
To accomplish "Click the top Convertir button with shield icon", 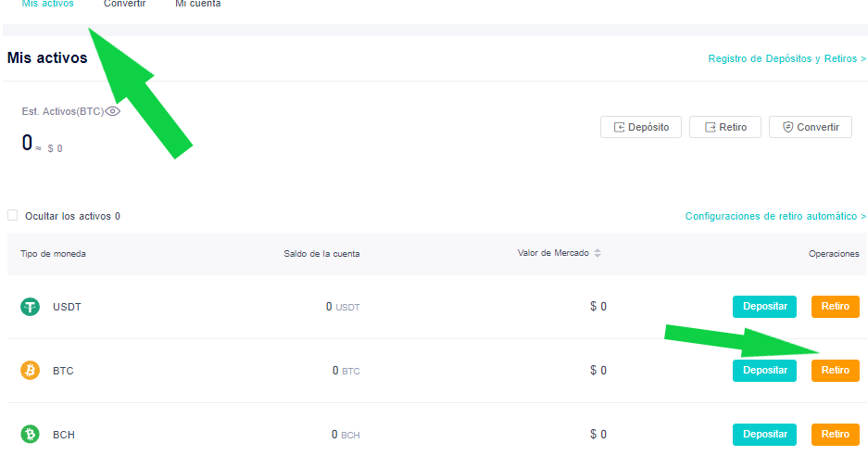I will (811, 127).
